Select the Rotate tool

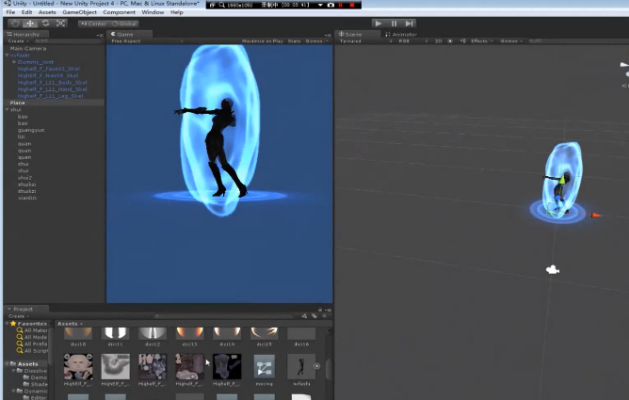pos(45,23)
